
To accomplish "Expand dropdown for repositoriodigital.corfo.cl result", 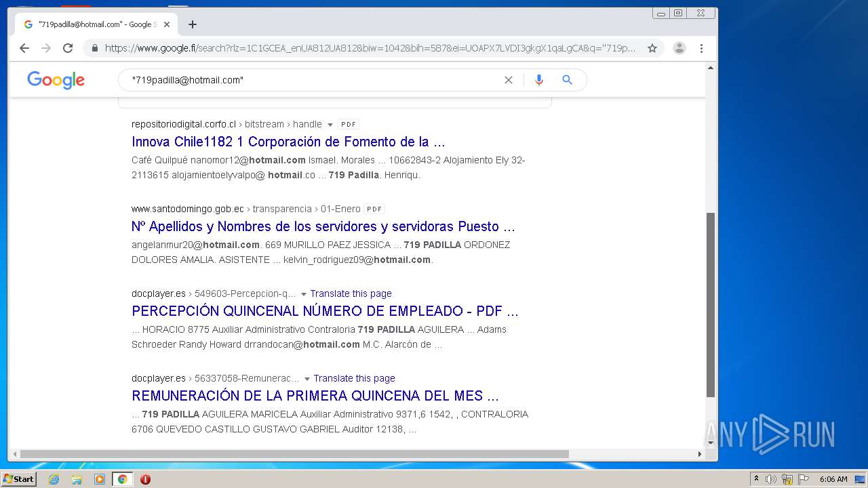I will click(x=330, y=125).
